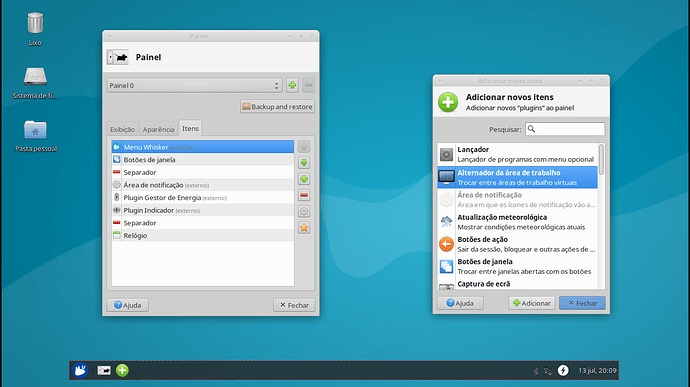Click Ajuda in Adicionar novos itens
Viewport: 690px width, 387px height.
coord(460,303)
